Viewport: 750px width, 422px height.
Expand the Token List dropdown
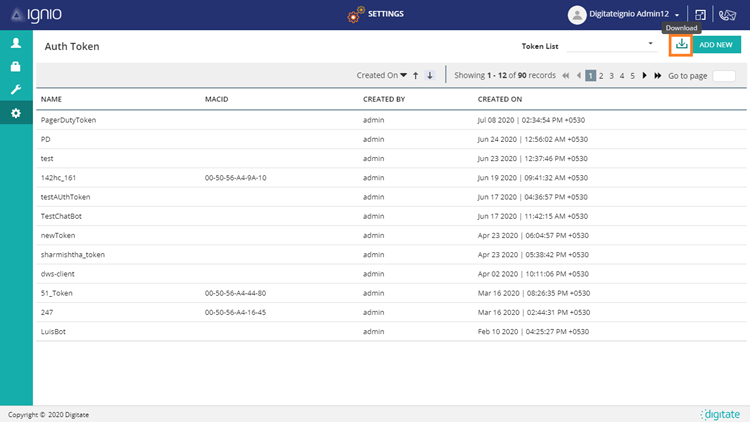pos(610,45)
